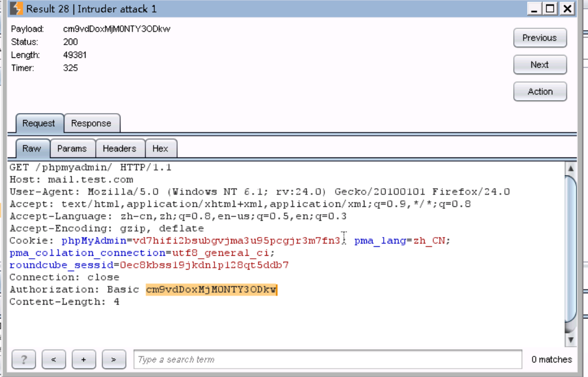Click the Payload value at top
This screenshot has width=588, height=377.
(117, 29)
